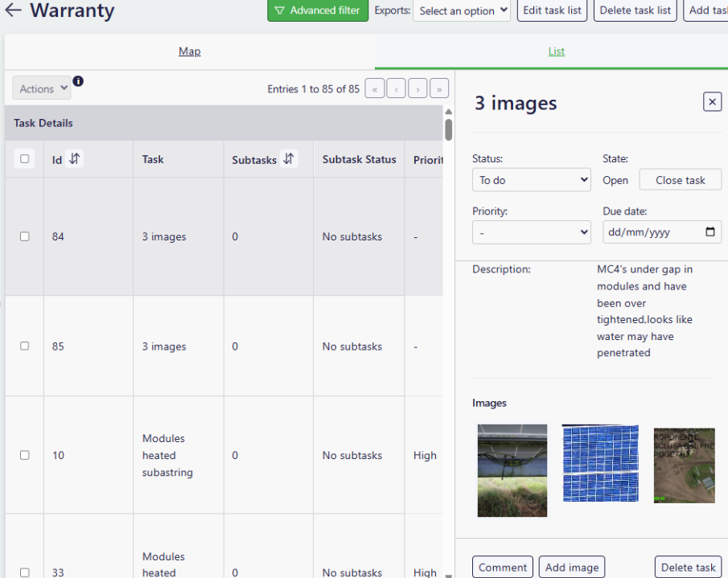The image size is (728, 578).
Task: Open the Status dropdown showing To do
Action: pos(531,180)
